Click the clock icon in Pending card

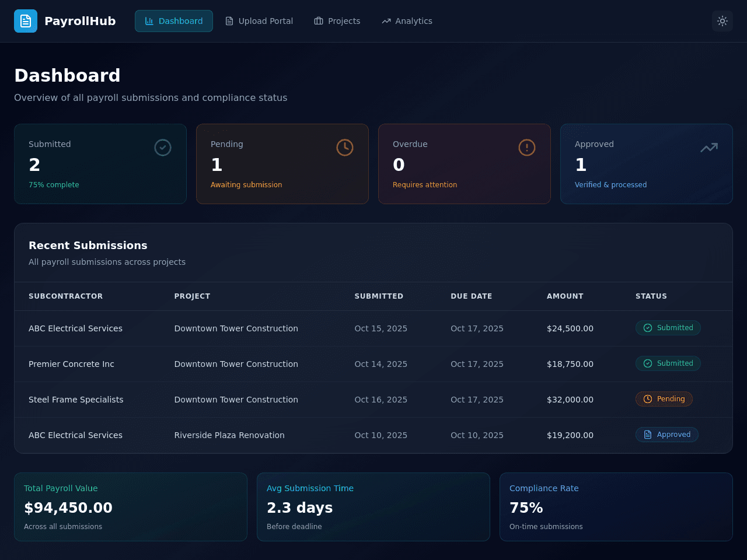(x=345, y=148)
